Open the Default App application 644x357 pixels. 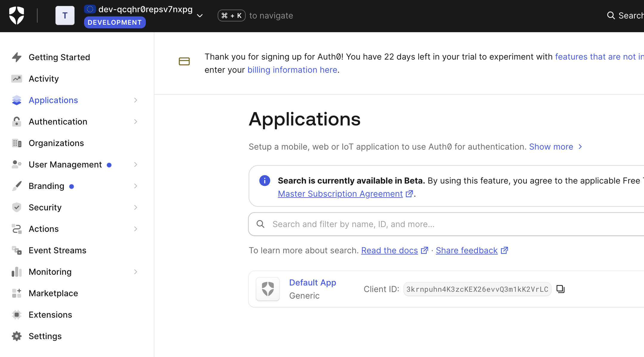pos(312,283)
